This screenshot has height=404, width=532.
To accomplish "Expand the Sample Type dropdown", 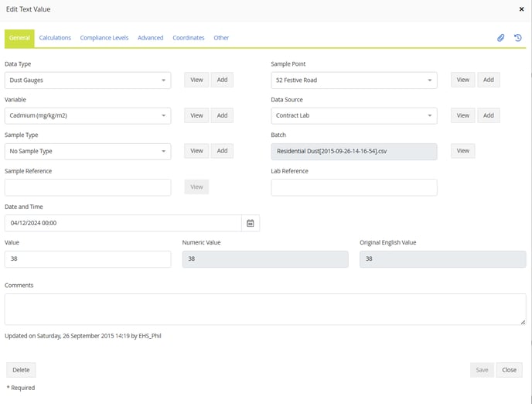I will click(87, 151).
